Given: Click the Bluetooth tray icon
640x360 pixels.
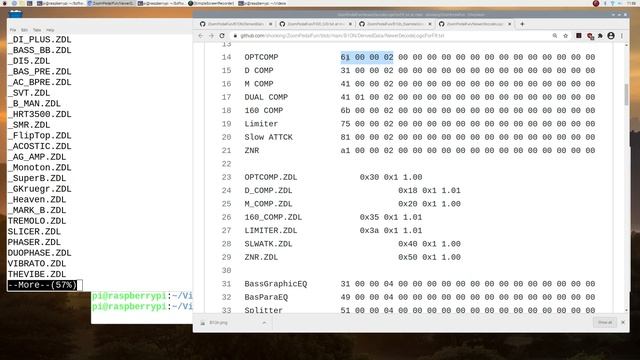Looking at the screenshot, I should click(x=605, y=3).
